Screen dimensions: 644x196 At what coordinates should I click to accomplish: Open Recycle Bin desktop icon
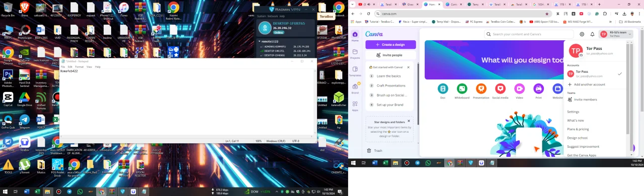tap(8, 10)
